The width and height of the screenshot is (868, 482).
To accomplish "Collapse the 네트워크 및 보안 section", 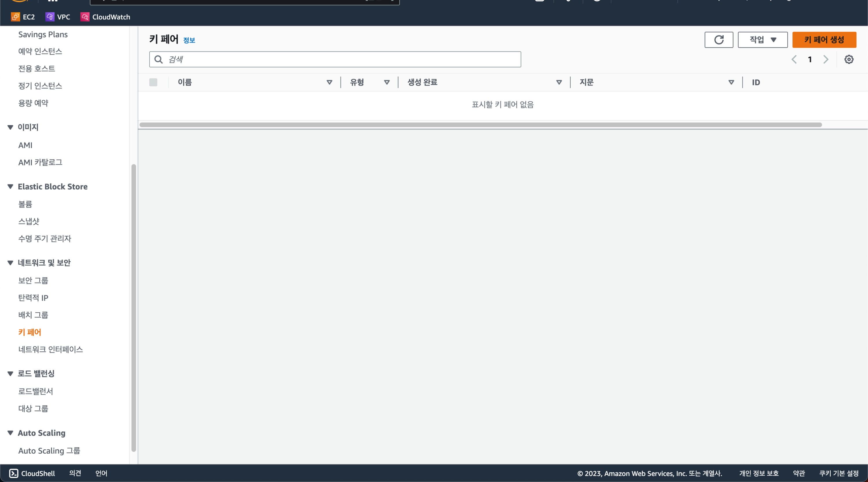I will point(10,263).
